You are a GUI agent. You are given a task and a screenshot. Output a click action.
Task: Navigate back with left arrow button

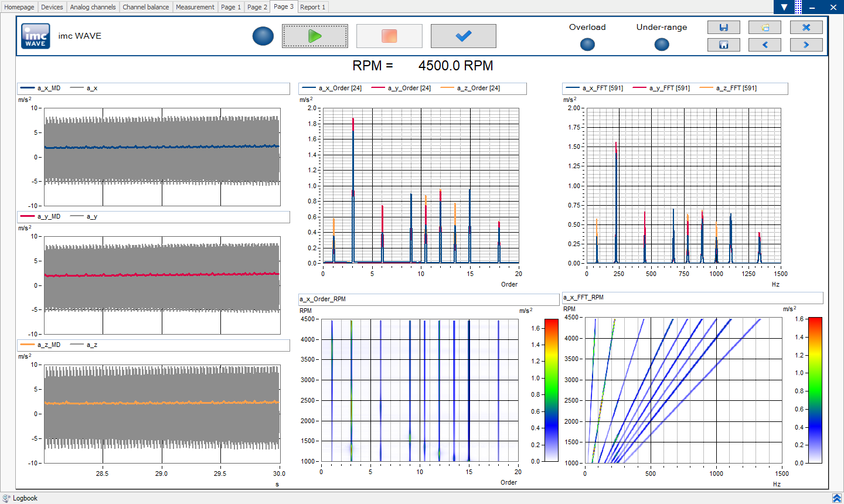(764, 45)
